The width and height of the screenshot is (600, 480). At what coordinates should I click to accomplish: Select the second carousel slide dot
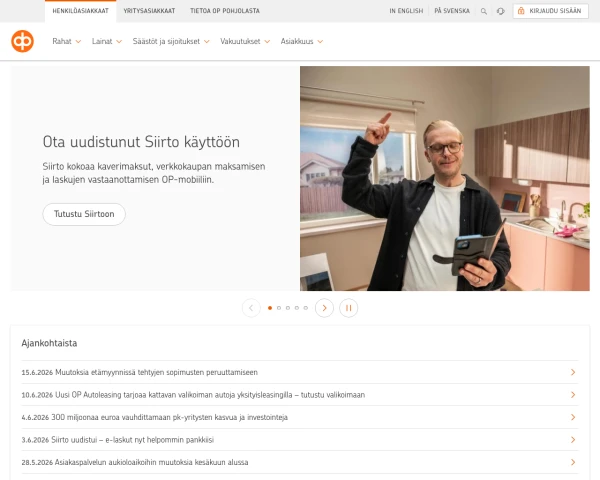(x=279, y=308)
